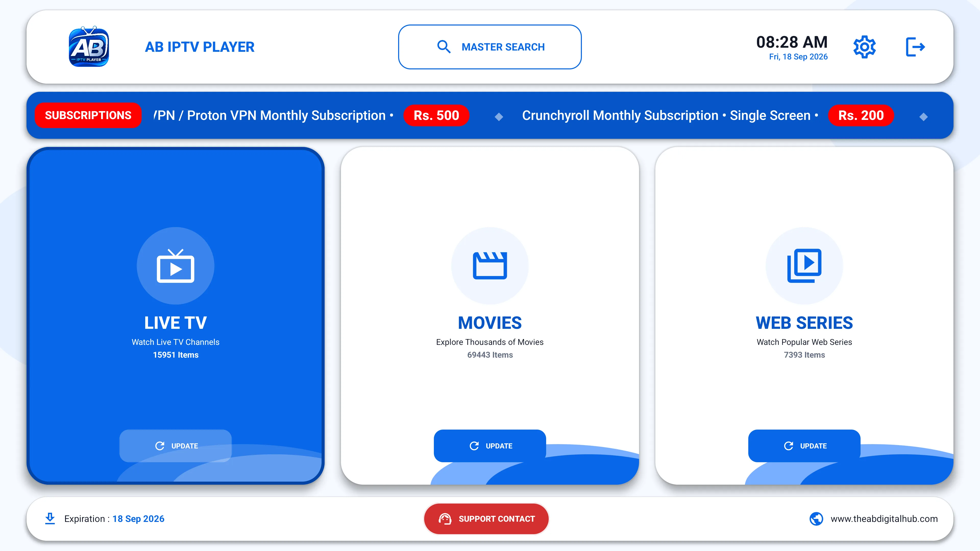Viewport: 980px width, 551px height.
Task: Open the AB IPTV Player logo
Action: 89,47
